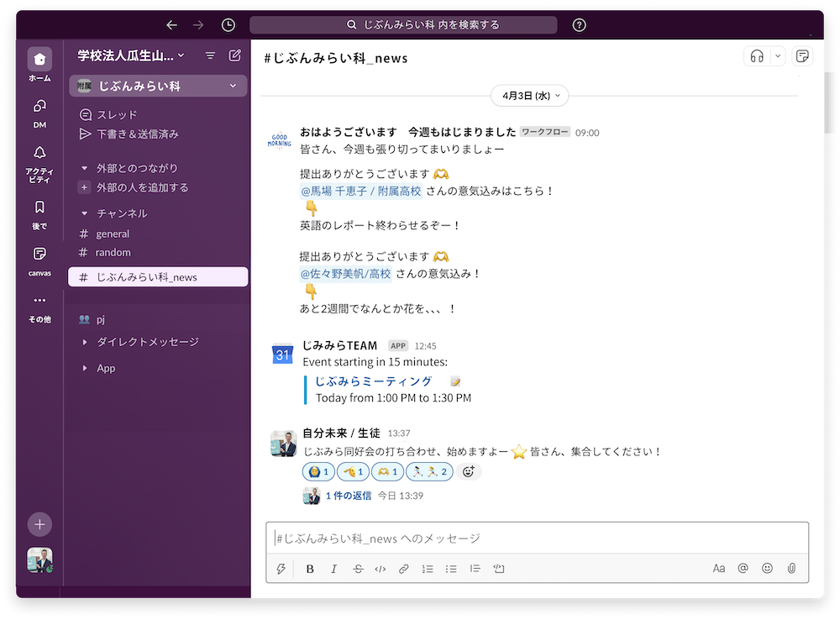Go forward with the right arrow

coord(198,24)
